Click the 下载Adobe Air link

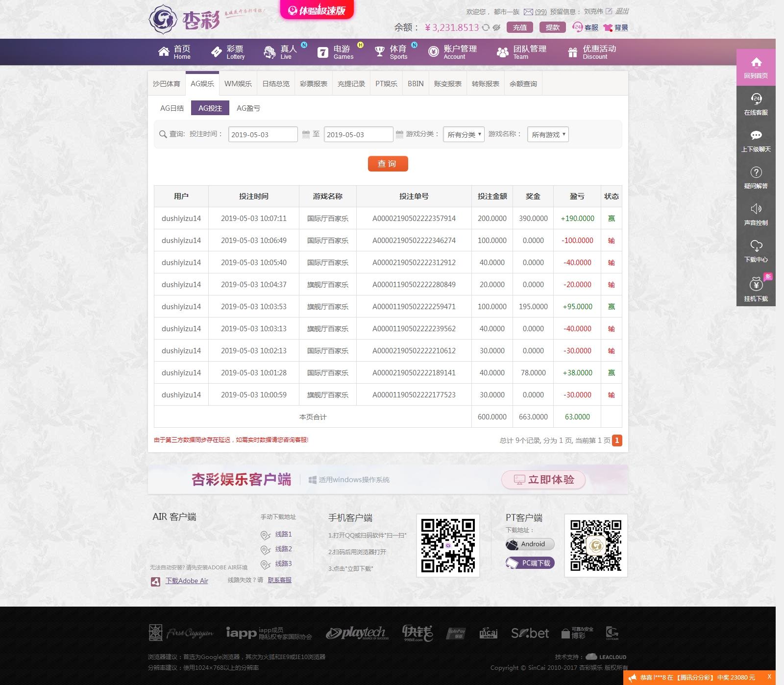(187, 581)
